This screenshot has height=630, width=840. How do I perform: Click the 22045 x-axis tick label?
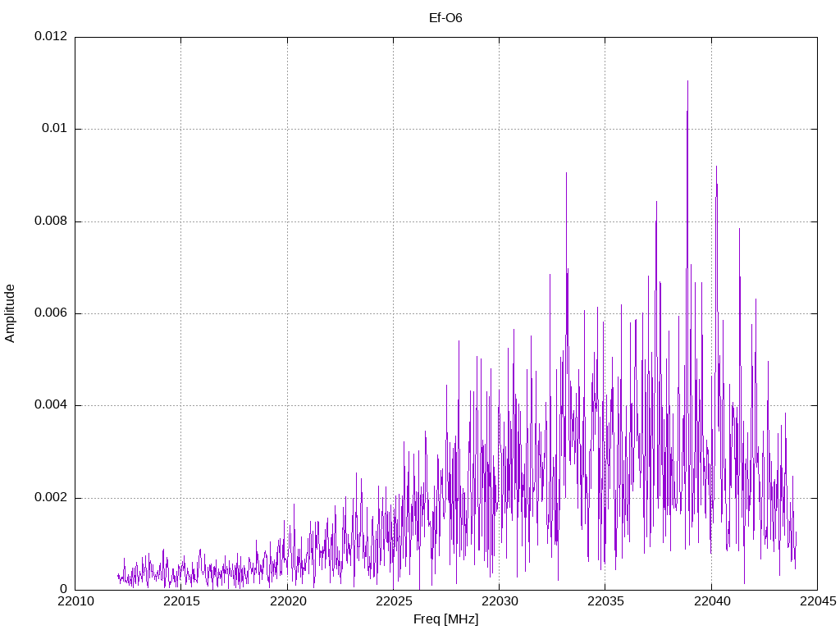tap(818, 601)
